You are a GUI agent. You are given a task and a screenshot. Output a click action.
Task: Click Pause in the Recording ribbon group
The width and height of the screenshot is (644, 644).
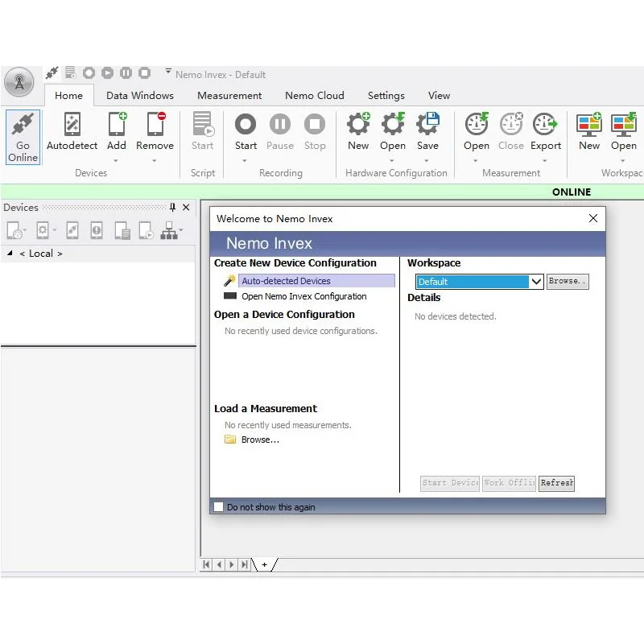pyautogui.click(x=280, y=131)
